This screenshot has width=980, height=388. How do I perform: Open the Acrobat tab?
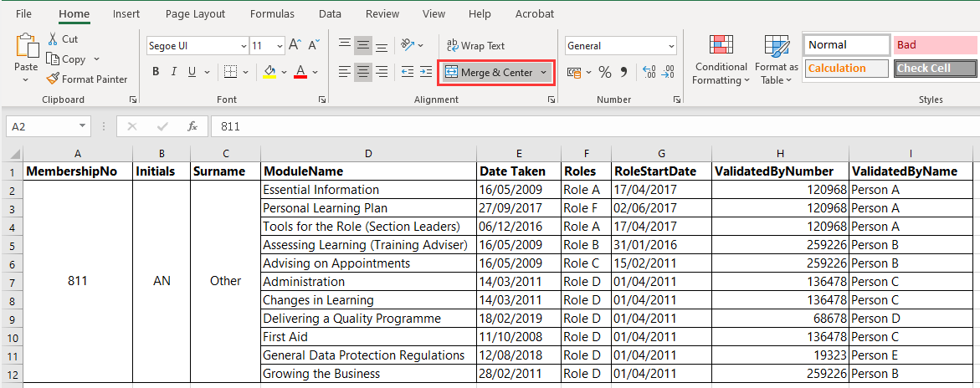coord(535,13)
